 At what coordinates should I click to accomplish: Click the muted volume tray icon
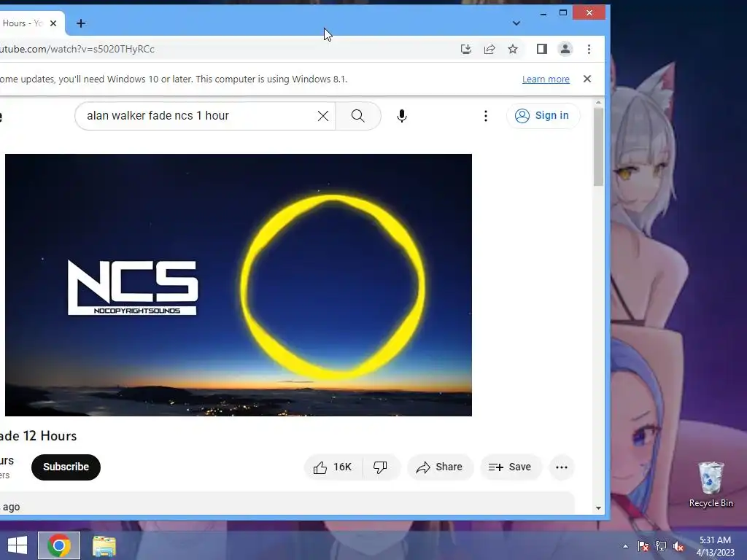click(x=678, y=546)
